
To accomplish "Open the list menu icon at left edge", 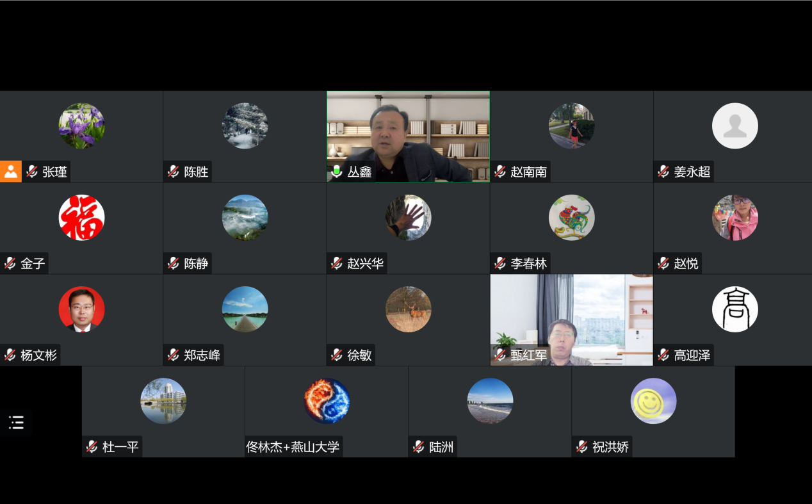I will 16,422.
